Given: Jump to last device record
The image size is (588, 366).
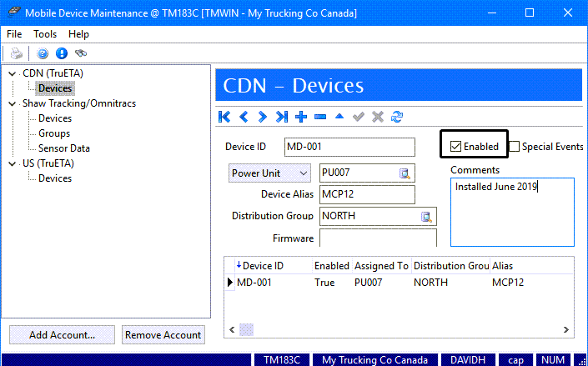Looking at the screenshot, I should pos(282,117).
